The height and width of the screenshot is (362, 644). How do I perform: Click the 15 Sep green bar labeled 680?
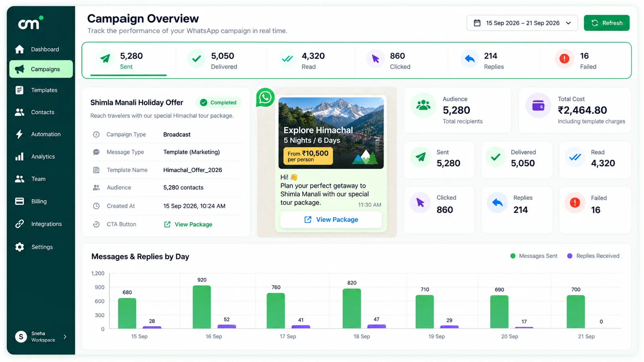coord(127,313)
